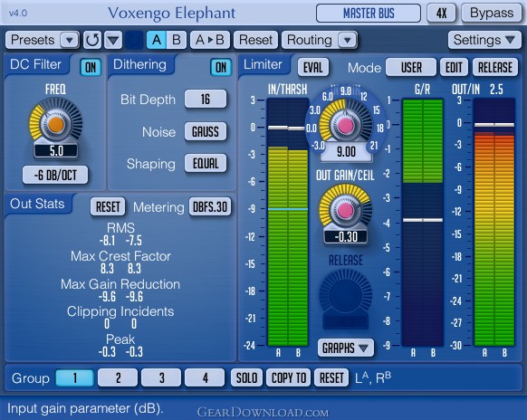Click the Limiter EVAL button
Screen dimensions: 527x420
coord(313,67)
